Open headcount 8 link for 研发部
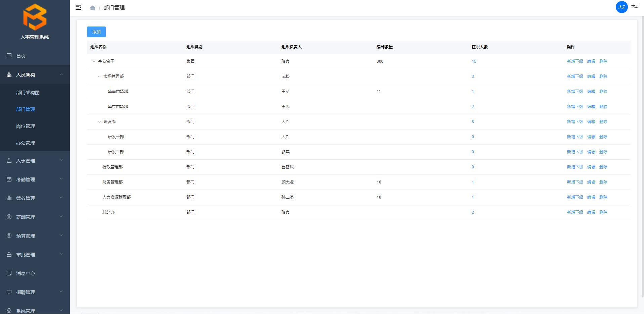Image resolution: width=644 pixels, height=314 pixels. point(473,122)
